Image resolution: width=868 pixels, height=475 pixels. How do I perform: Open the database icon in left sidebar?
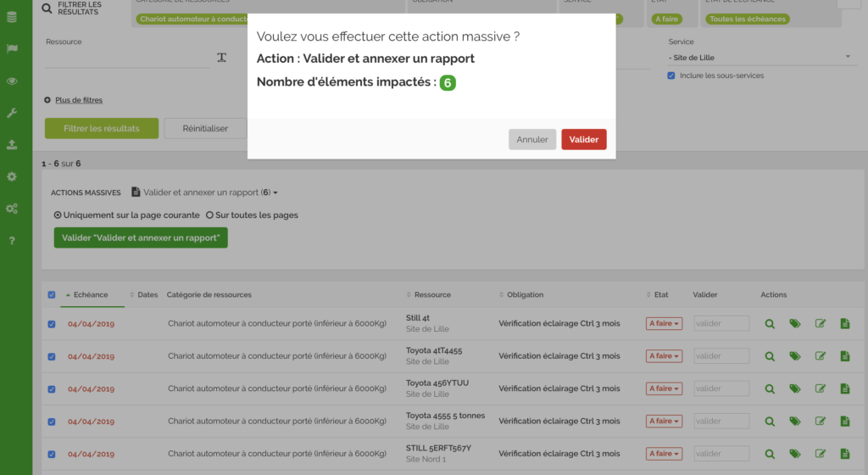pos(12,17)
